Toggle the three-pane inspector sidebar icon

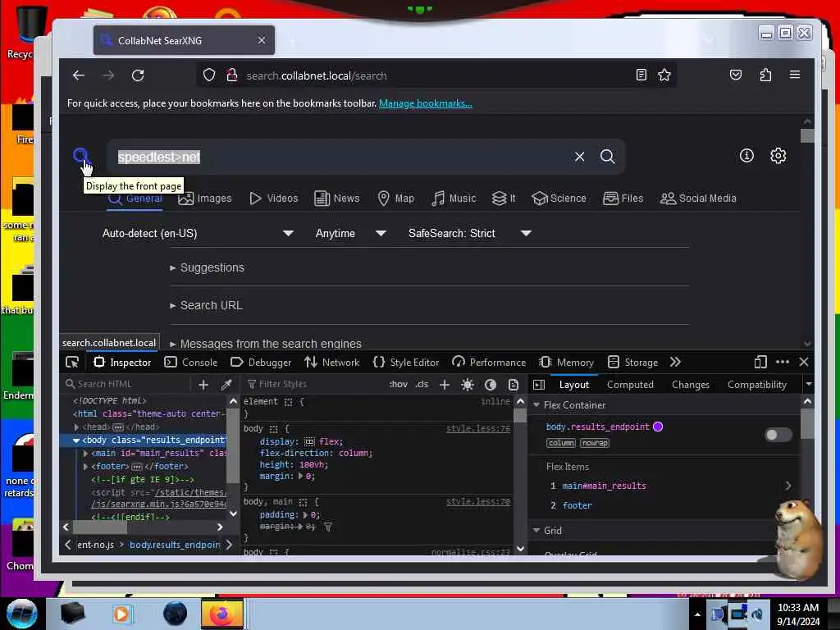pos(539,385)
